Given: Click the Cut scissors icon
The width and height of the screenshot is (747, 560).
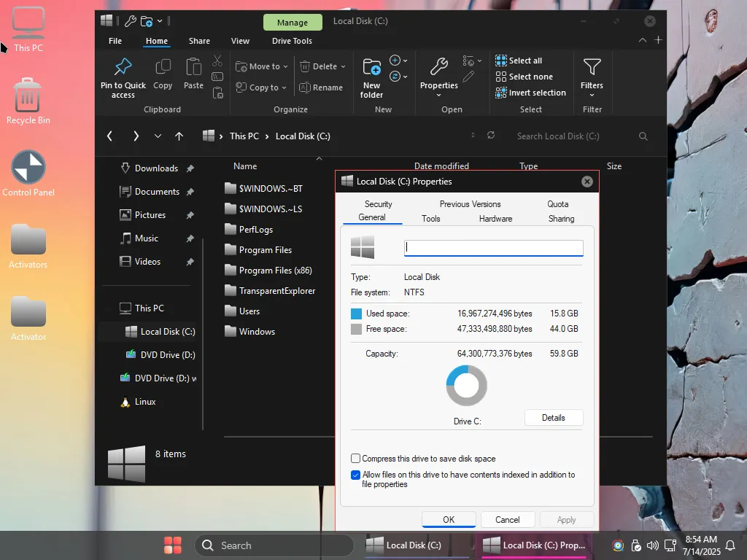Looking at the screenshot, I should tap(217, 61).
